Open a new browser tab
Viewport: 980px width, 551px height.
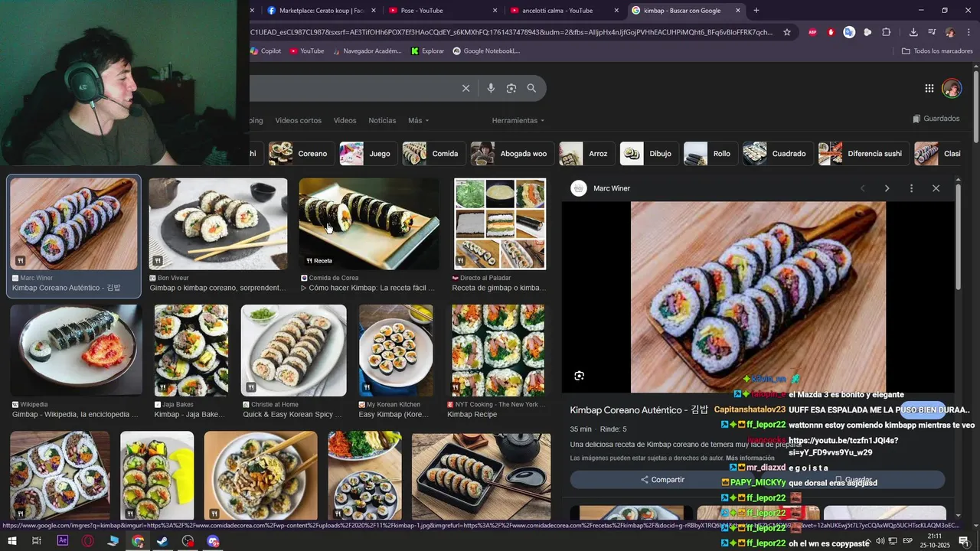pos(756,10)
